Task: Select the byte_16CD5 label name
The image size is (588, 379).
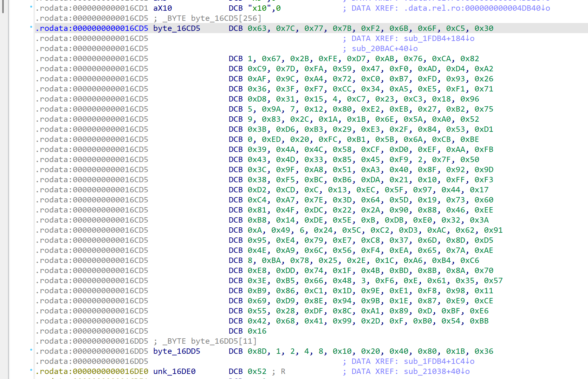Action: [177, 28]
